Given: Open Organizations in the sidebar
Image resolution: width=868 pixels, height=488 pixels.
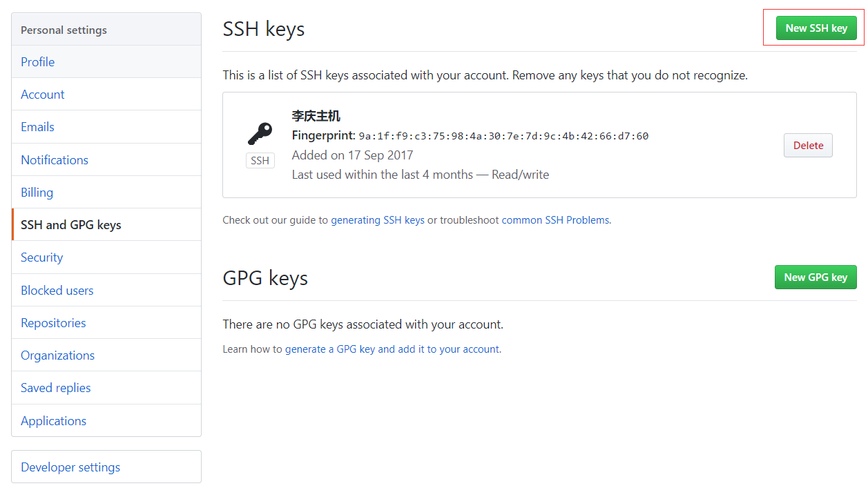Looking at the screenshot, I should 58,355.
